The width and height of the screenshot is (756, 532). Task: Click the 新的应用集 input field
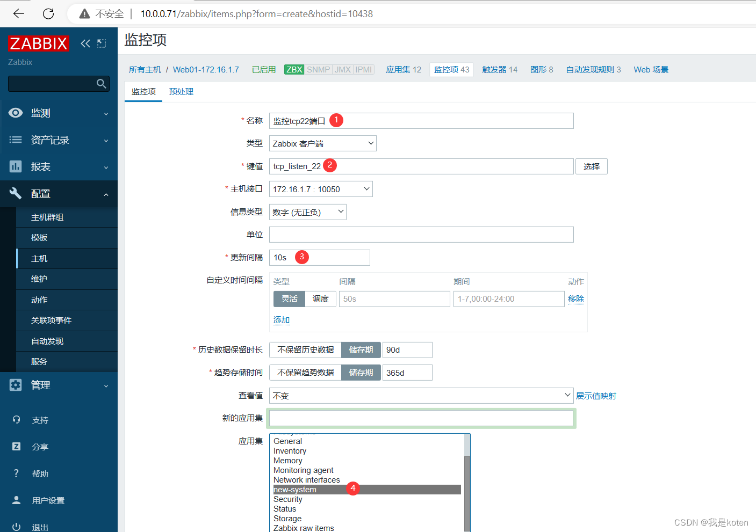pyautogui.click(x=421, y=418)
